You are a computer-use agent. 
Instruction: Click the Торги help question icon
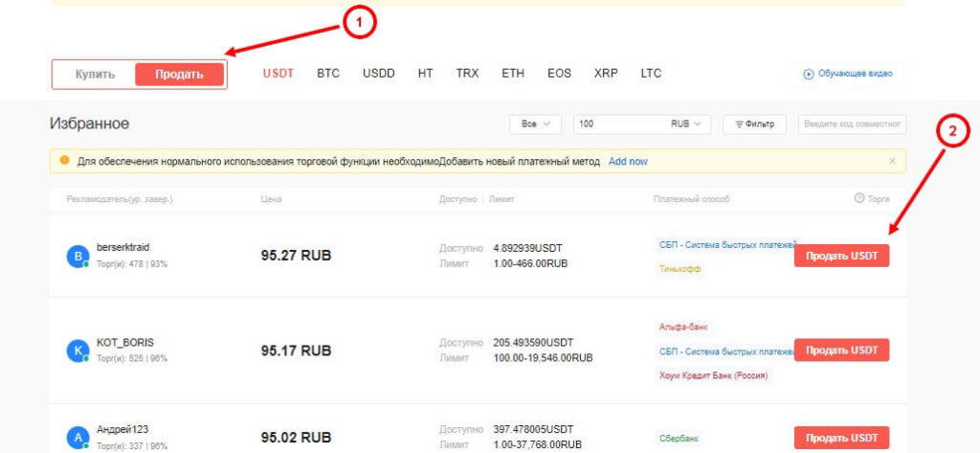(858, 198)
